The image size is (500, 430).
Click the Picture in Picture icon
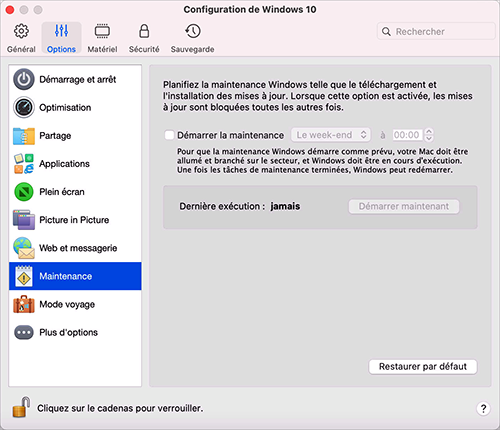[x=24, y=220]
